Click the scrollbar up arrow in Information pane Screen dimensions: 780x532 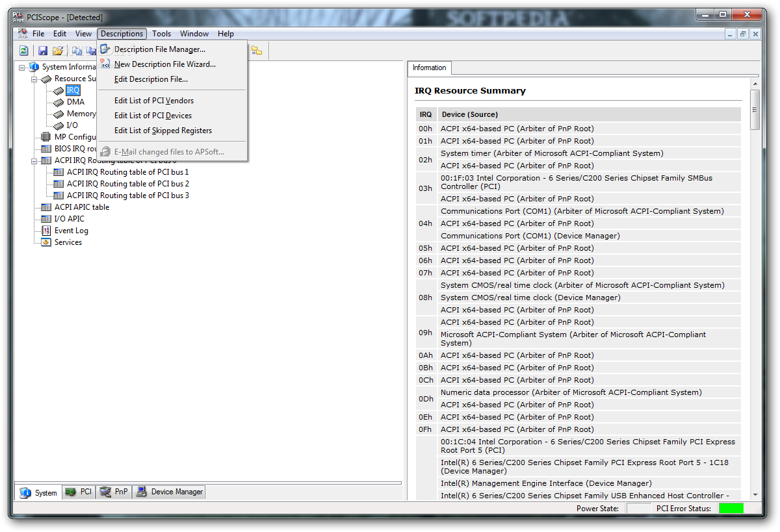pyautogui.click(x=755, y=84)
